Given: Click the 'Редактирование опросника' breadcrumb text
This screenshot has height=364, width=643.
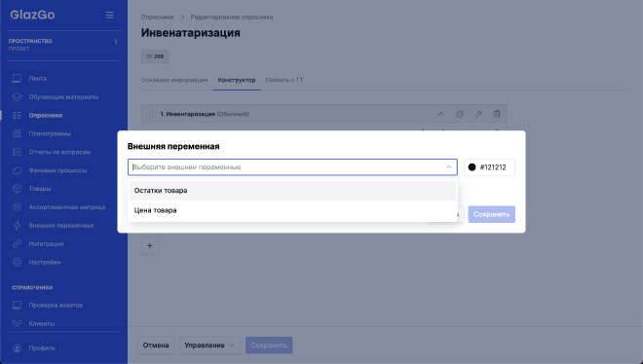Looking at the screenshot, I should pyautogui.click(x=232, y=18).
